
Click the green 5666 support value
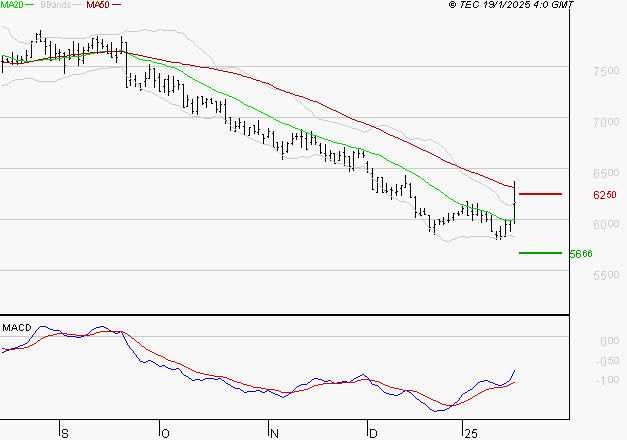(x=581, y=254)
